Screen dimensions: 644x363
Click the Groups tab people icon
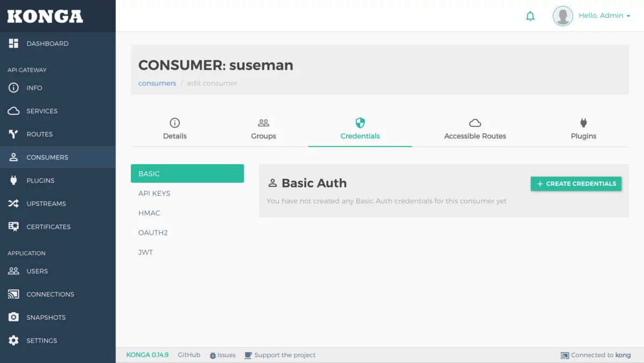[x=264, y=123]
